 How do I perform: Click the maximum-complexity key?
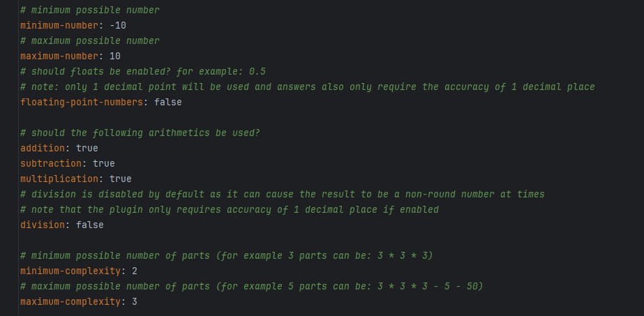point(70,301)
